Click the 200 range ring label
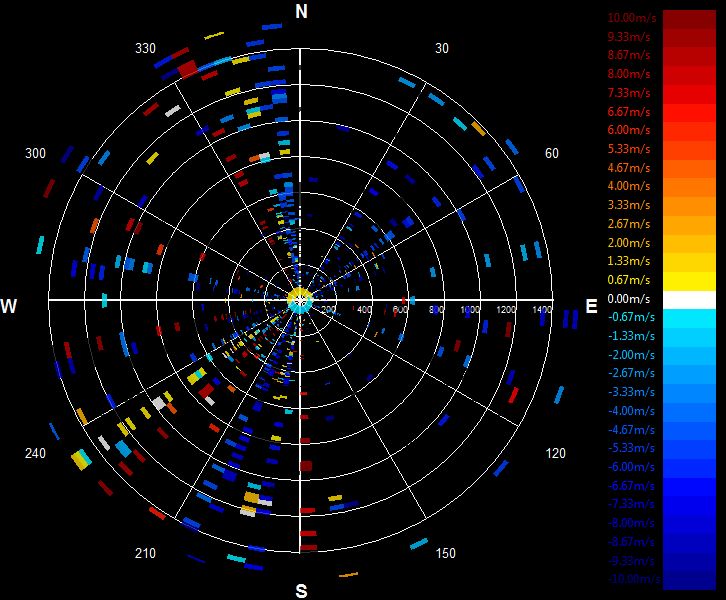 (328, 309)
